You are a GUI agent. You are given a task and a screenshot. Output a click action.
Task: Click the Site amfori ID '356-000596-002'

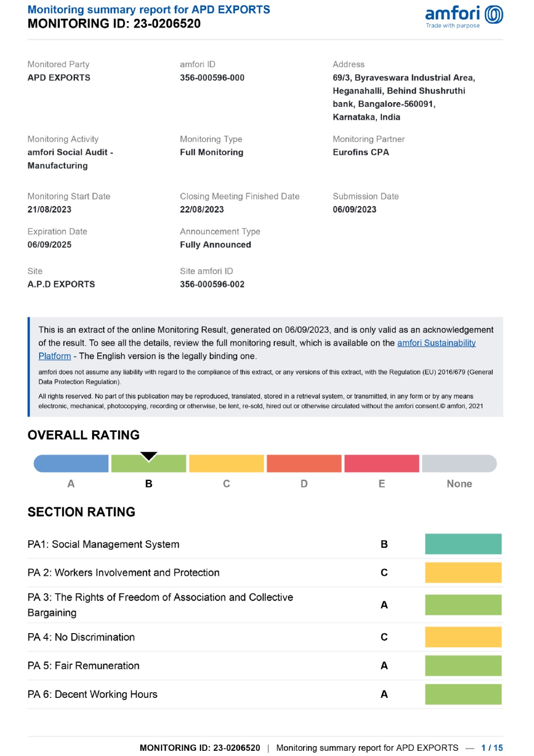point(212,284)
